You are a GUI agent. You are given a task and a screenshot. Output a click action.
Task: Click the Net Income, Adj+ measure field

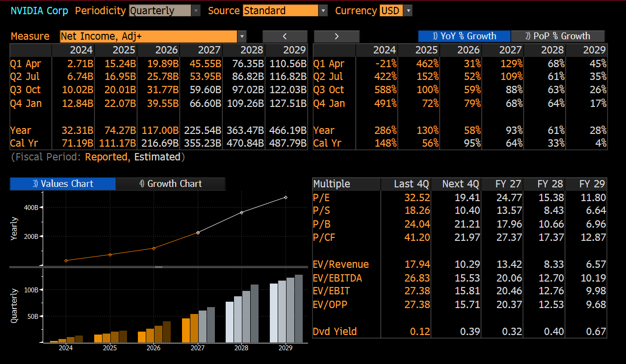pos(149,36)
